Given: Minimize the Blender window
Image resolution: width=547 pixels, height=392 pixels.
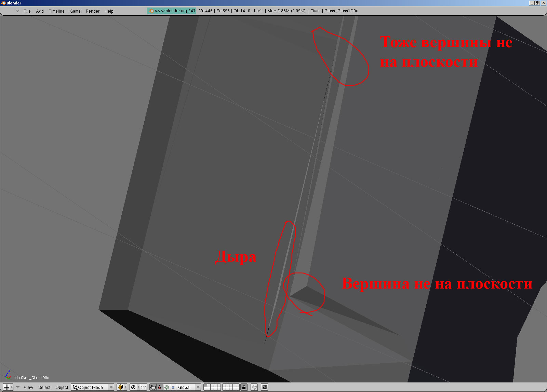Looking at the screenshot, I should [x=531, y=3].
